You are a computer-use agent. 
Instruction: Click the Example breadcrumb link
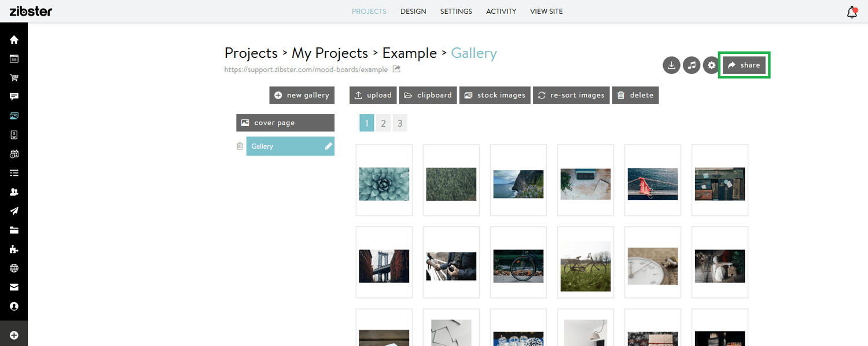[410, 53]
